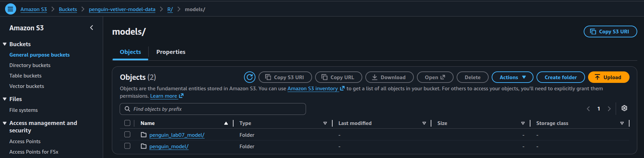Click external link icon next to Learn more

181,96
